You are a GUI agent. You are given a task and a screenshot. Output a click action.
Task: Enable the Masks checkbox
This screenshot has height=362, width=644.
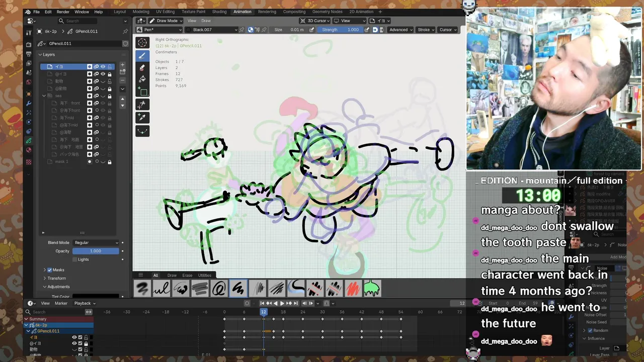(x=49, y=270)
